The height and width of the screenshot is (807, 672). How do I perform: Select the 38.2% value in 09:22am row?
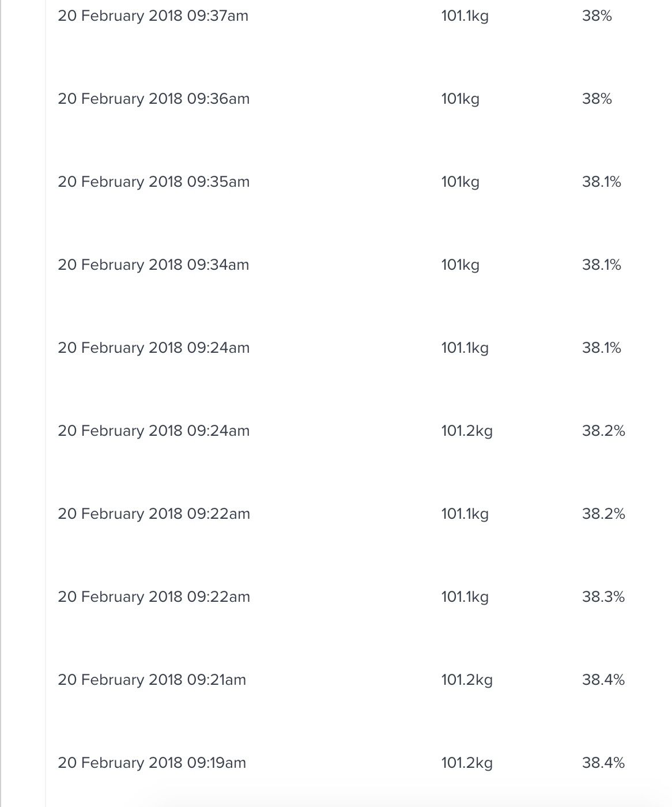click(603, 514)
